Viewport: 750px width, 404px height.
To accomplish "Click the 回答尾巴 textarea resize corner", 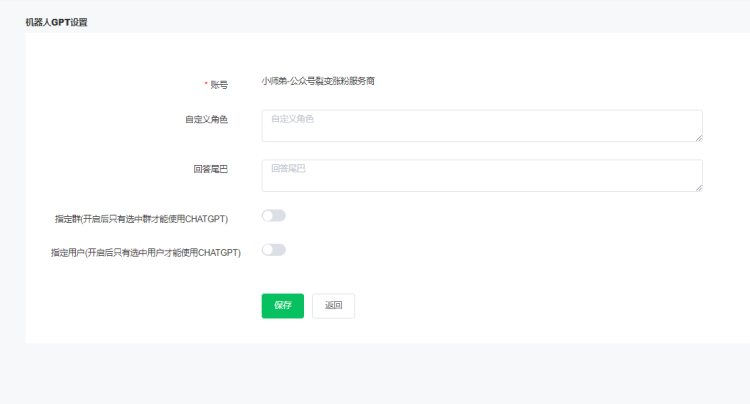I will pyautogui.click(x=698, y=187).
